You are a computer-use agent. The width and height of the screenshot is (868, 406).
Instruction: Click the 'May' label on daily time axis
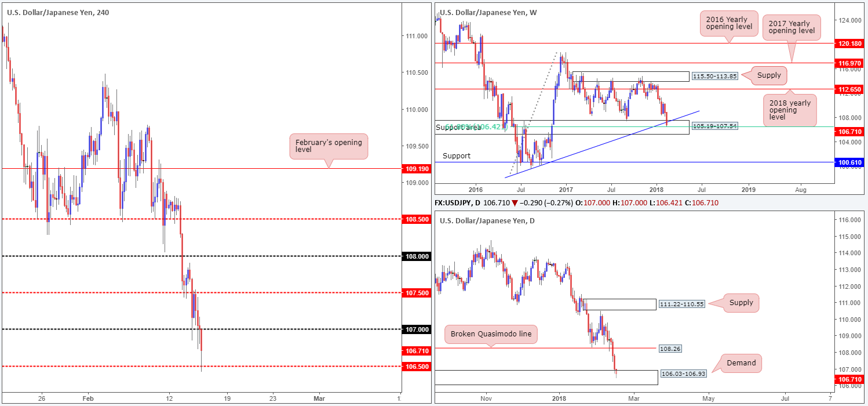(708, 399)
